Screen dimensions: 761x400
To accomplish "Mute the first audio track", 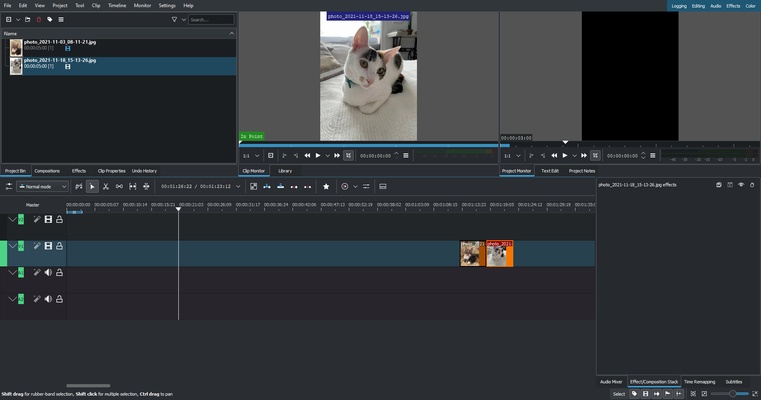I will (x=48, y=273).
